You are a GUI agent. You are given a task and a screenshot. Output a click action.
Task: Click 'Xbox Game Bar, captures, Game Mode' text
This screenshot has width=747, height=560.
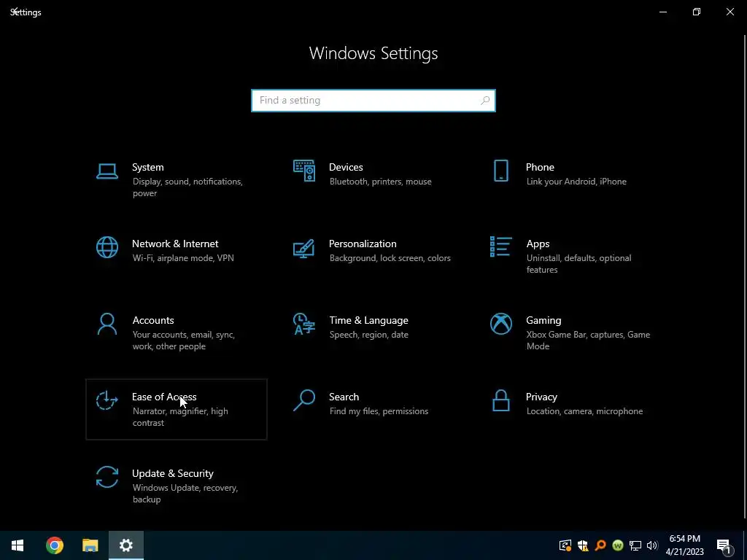click(x=588, y=341)
